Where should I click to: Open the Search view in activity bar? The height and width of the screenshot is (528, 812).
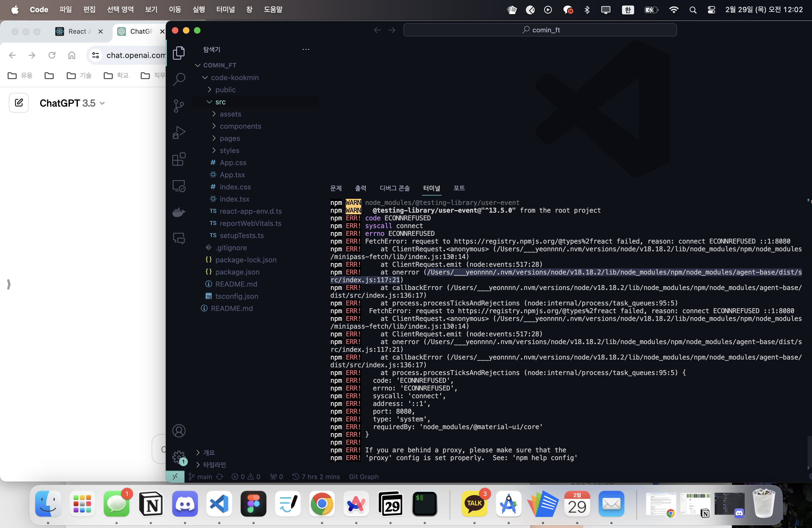(x=179, y=79)
